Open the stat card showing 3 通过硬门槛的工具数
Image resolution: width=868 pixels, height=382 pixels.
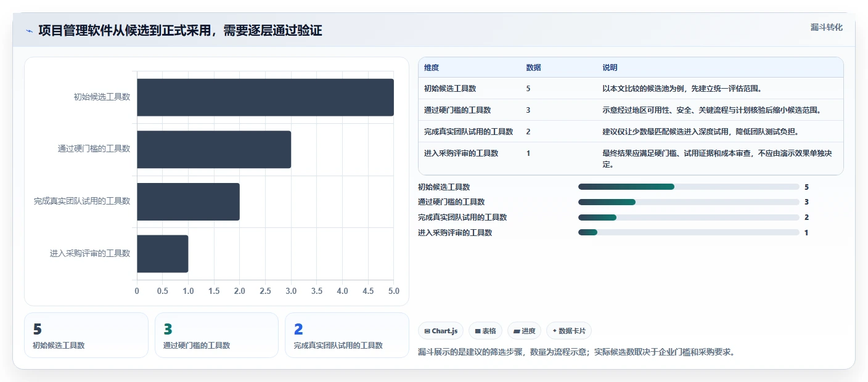point(216,335)
